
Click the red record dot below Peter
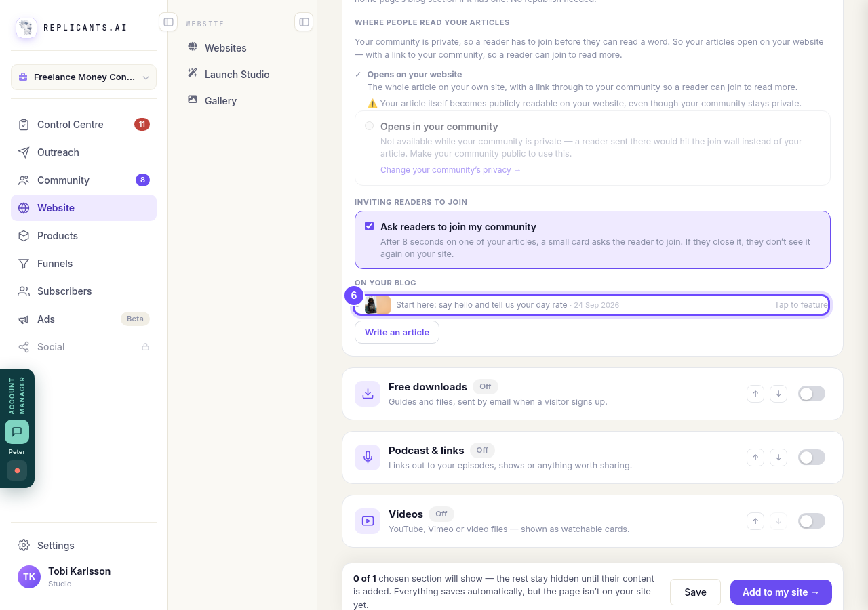pyautogui.click(x=17, y=470)
